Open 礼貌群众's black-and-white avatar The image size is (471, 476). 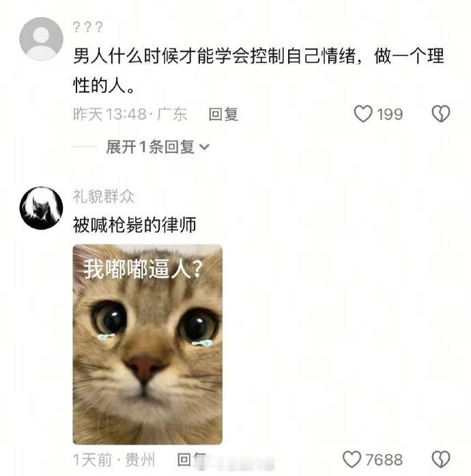[x=41, y=208]
